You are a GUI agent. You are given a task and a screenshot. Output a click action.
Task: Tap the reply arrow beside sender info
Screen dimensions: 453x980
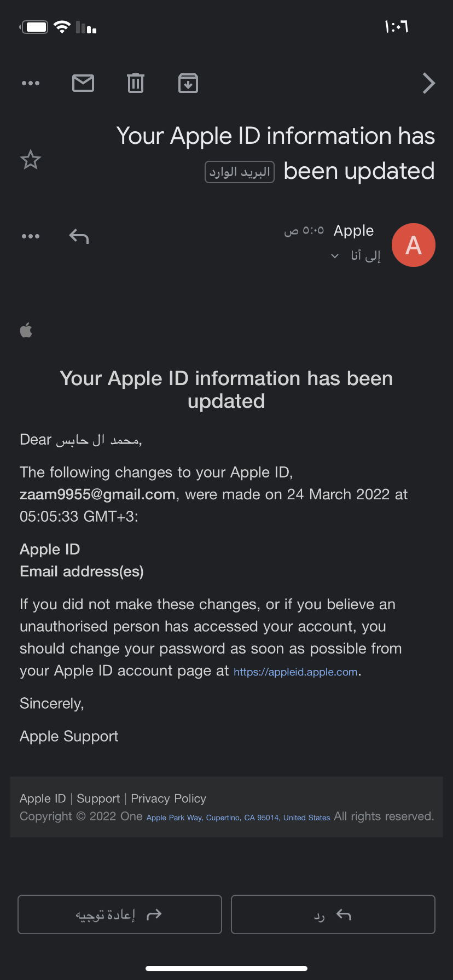tap(79, 236)
